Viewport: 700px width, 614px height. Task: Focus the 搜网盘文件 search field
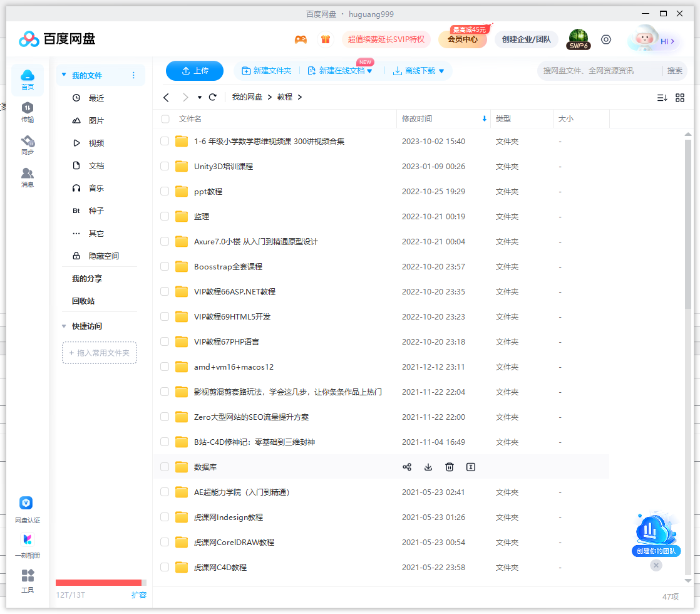[600, 71]
